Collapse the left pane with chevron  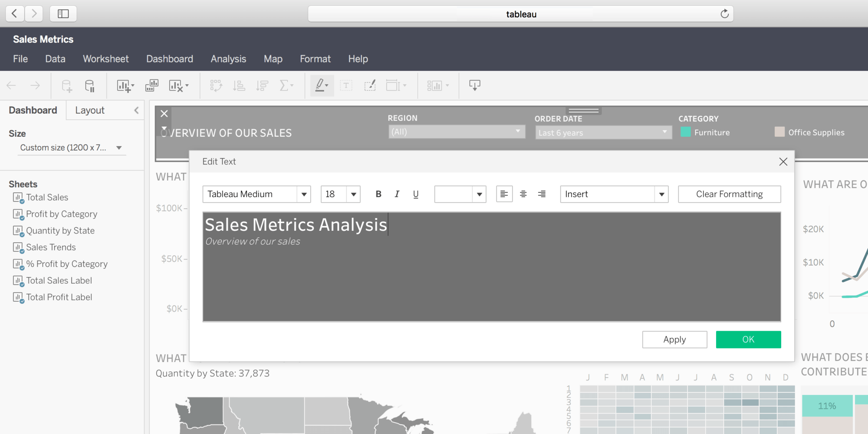[136, 110]
